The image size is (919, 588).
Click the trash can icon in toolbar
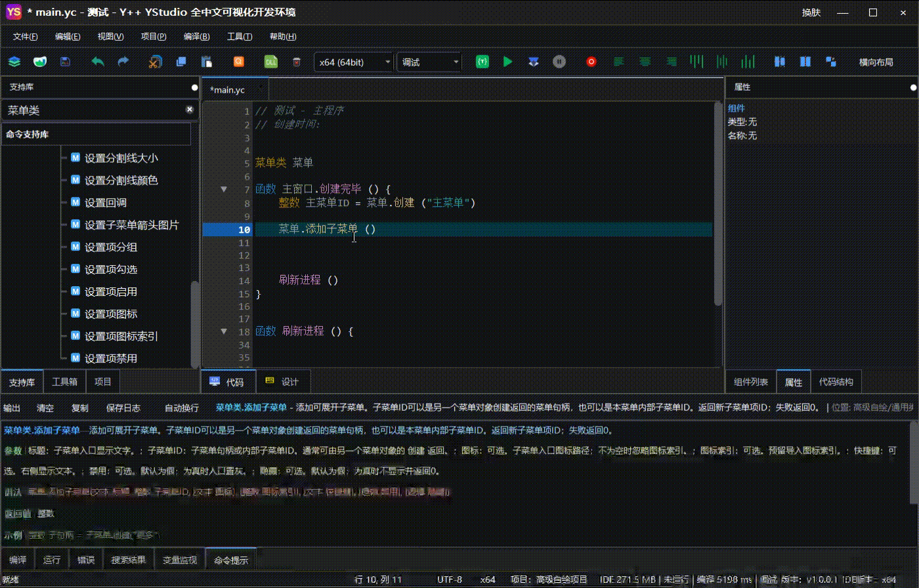click(297, 62)
